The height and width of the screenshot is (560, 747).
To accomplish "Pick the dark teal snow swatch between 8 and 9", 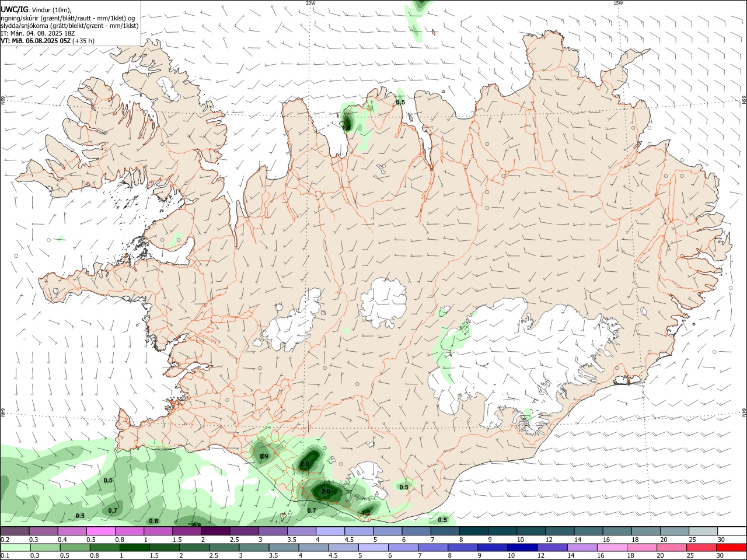I will point(473,531).
